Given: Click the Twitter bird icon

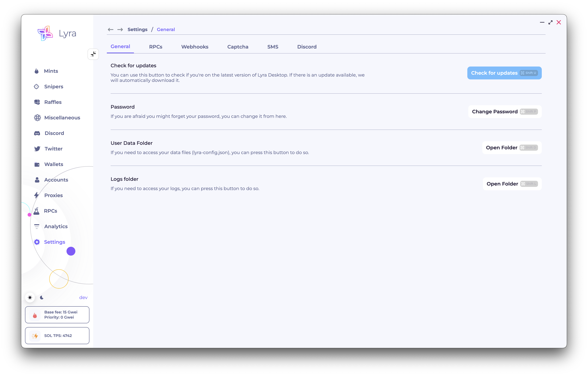Looking at the screenshot, I should coord(37,149).
